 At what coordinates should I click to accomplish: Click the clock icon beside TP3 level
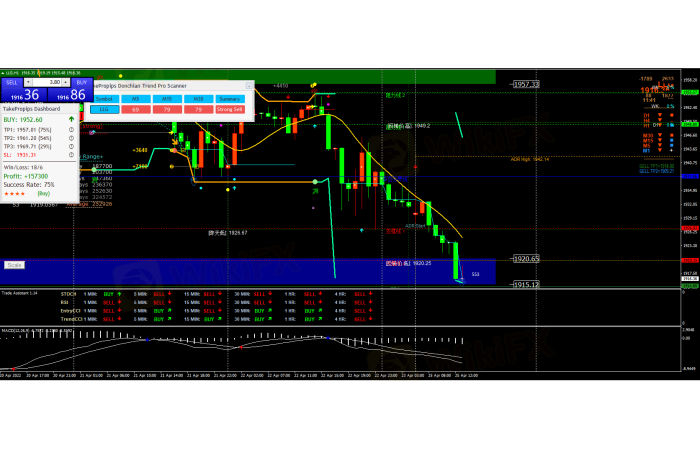pos(71,146)
